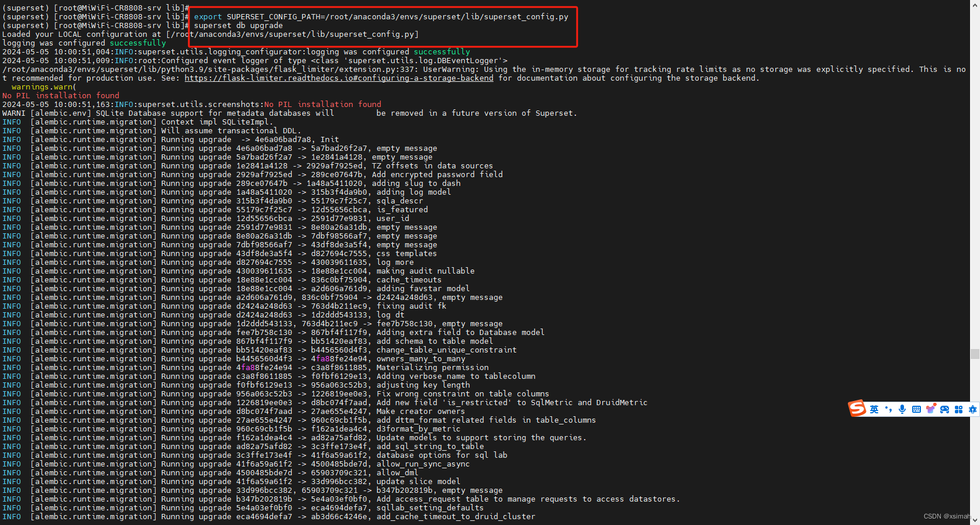Click the rightmost Sogou toolbar icon
The image size is (980, 525).
coord(972,409)
